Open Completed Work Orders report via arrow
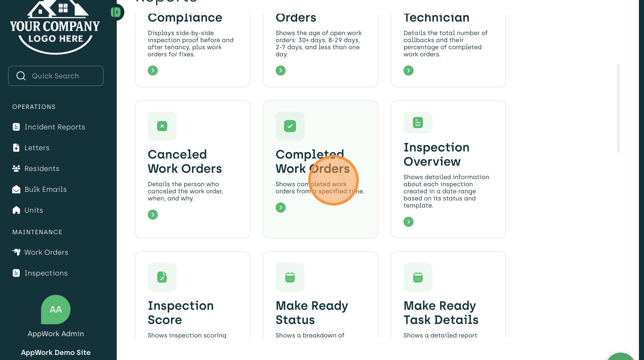The width and height of the screenshot is (644, 360). click(x=280, y=208)
